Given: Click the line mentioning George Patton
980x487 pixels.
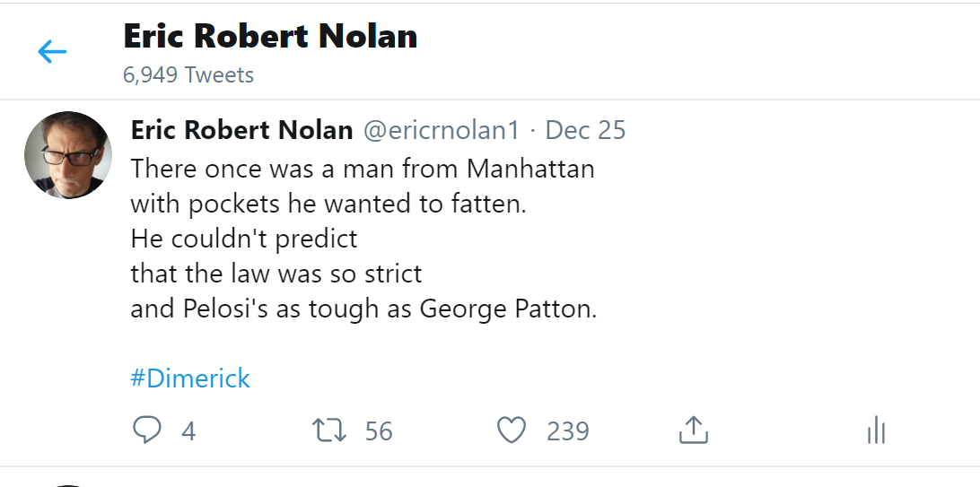Looking at the screenshot, I should tap(363, 309).
